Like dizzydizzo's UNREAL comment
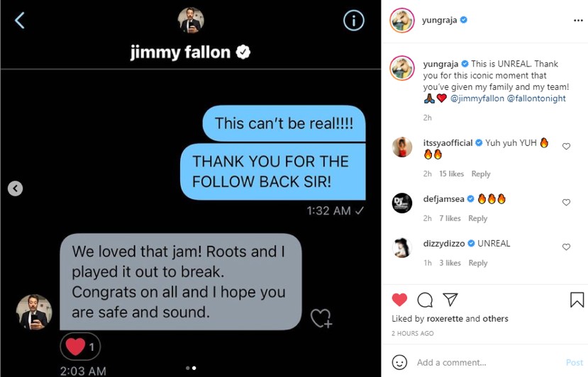 tap(566, 247)
